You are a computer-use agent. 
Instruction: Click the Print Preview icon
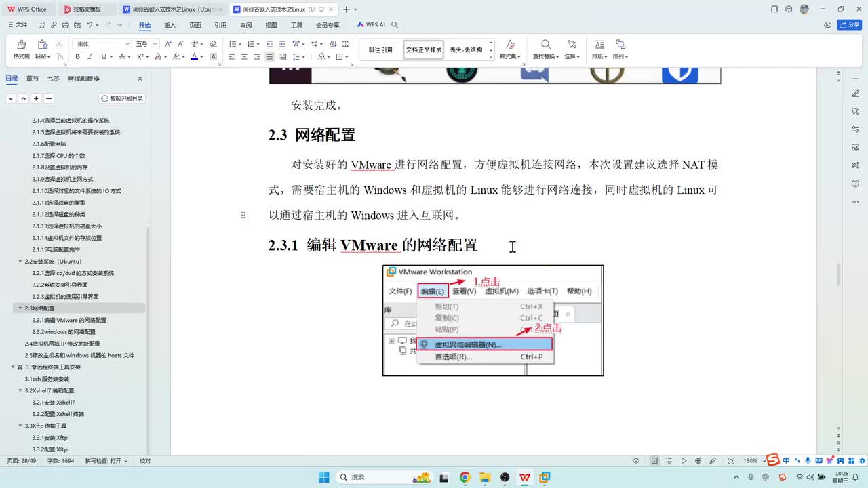tap(77, 25)
